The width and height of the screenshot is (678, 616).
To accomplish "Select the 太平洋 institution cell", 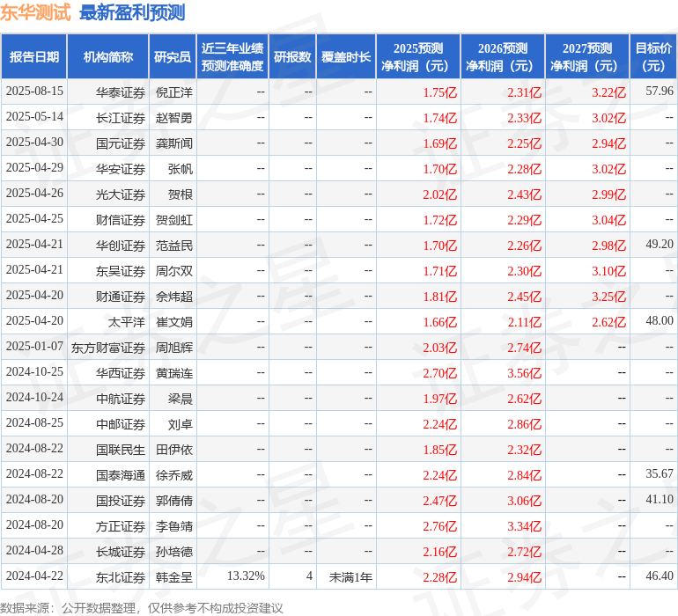I will [x=127, y=321].
